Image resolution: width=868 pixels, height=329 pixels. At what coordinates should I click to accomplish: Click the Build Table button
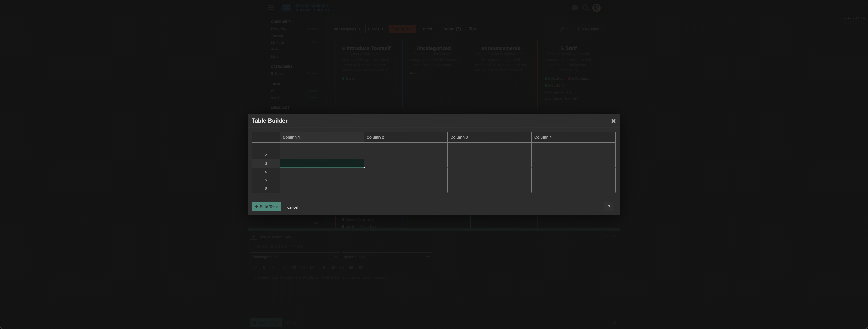[x=266, y=207]
